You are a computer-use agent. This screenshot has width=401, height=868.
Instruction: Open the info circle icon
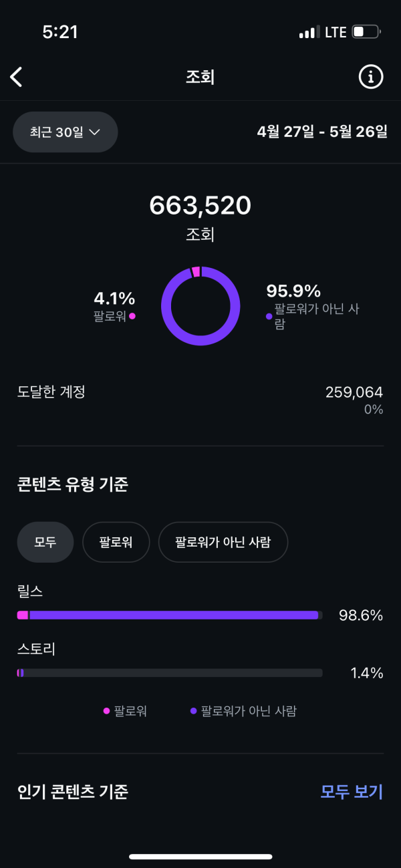pos(371,77)
